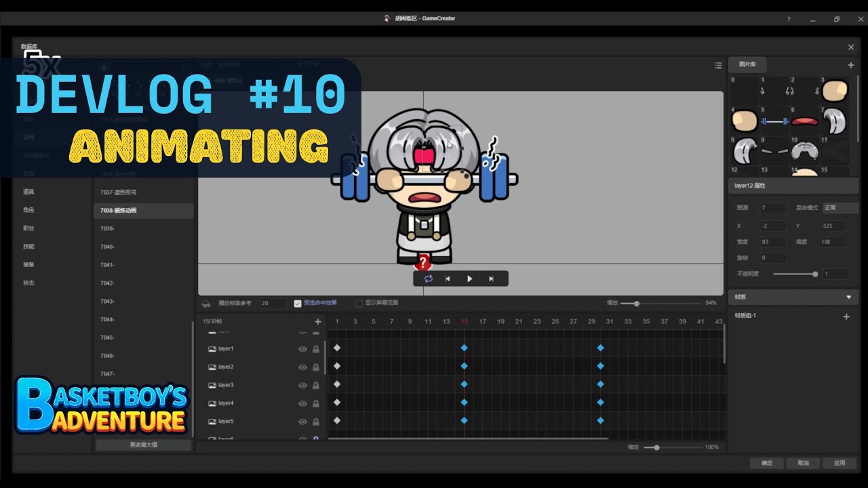Screen dimensions: 868x488
Task: Play the animation preview
Action: pos(469,279)
